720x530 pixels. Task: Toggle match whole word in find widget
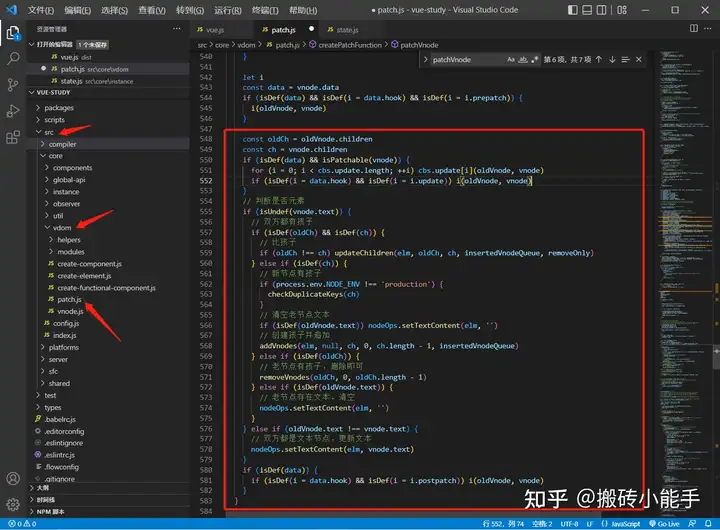click(x=523, y=60)
